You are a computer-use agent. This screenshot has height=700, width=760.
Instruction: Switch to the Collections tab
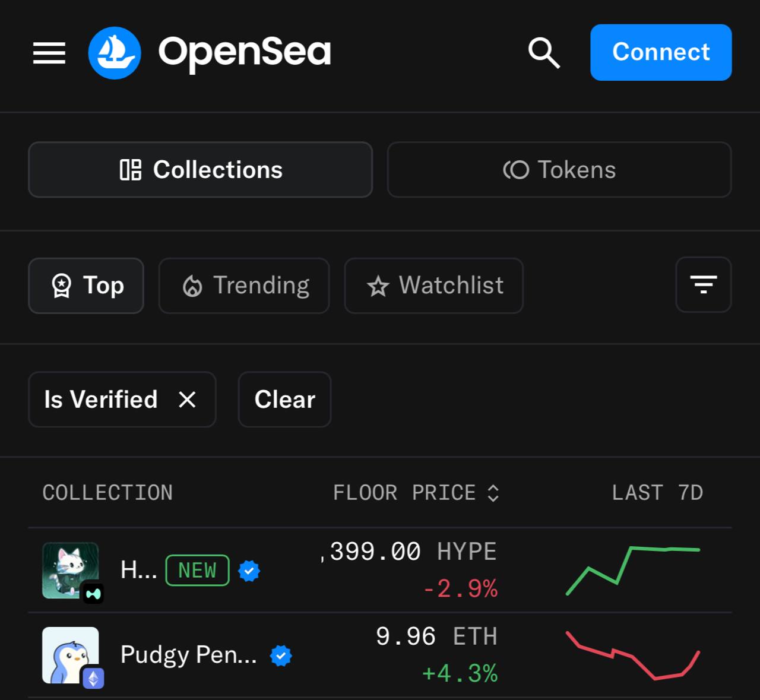[x=200, y=170]
